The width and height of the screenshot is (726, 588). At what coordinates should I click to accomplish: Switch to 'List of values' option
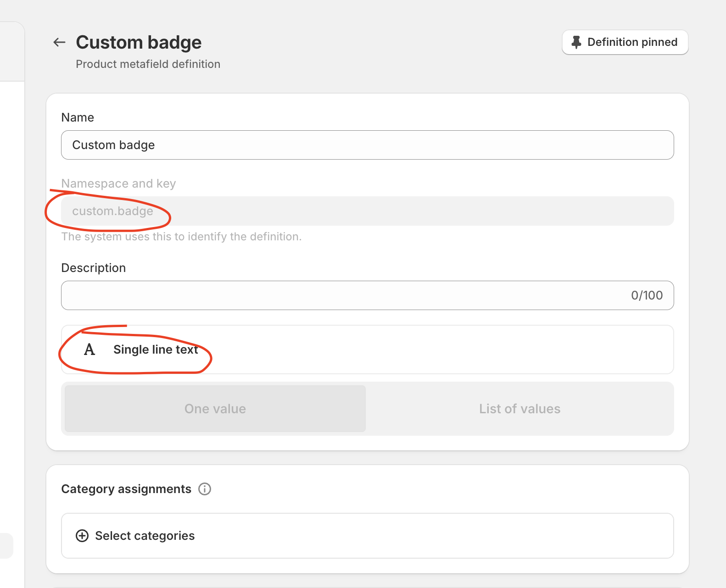[519, 409]
